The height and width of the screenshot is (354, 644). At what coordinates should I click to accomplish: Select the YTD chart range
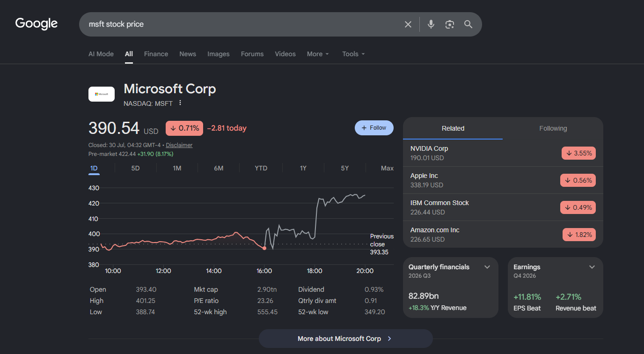[x=261, y=168]
